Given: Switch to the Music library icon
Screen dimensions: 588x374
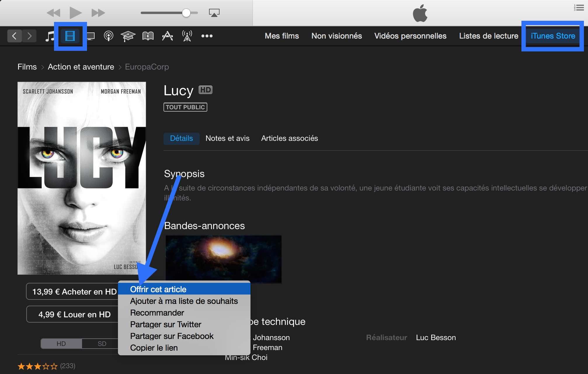Looking at the screenshot, I should tap(50, 36).
